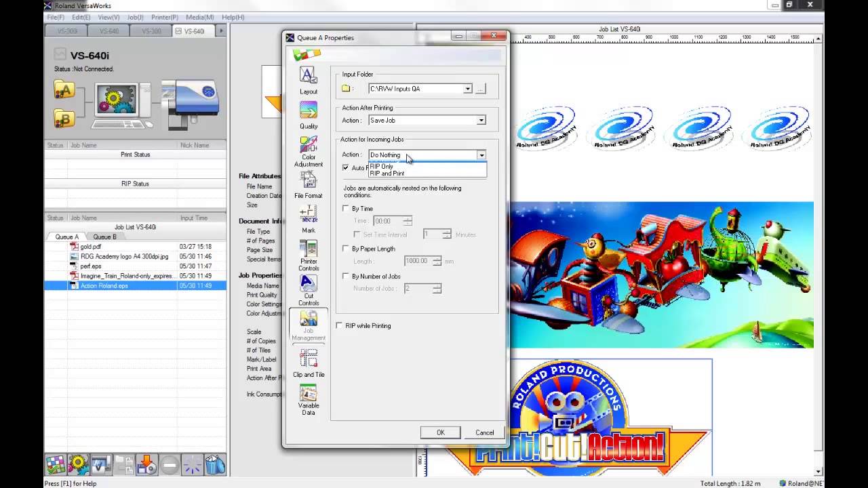
Task: Open the Variable Data icon
Action: pyautogui.click(x=309, y=394)
